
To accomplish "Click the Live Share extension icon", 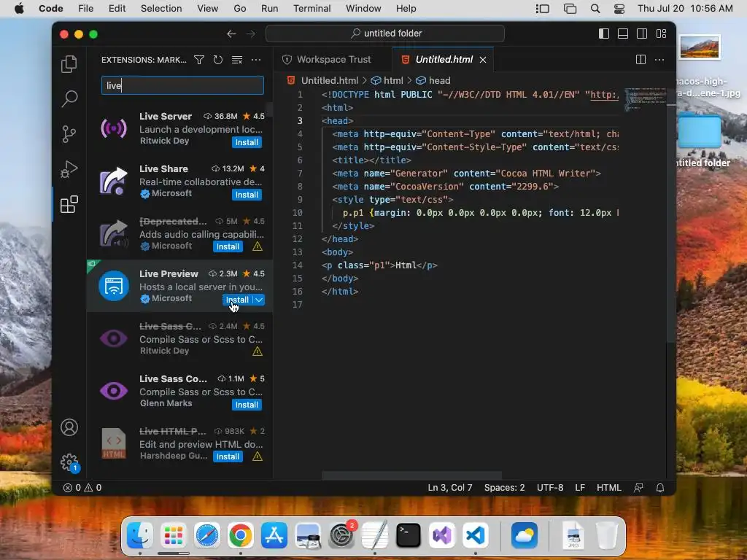I will [113, 181].
